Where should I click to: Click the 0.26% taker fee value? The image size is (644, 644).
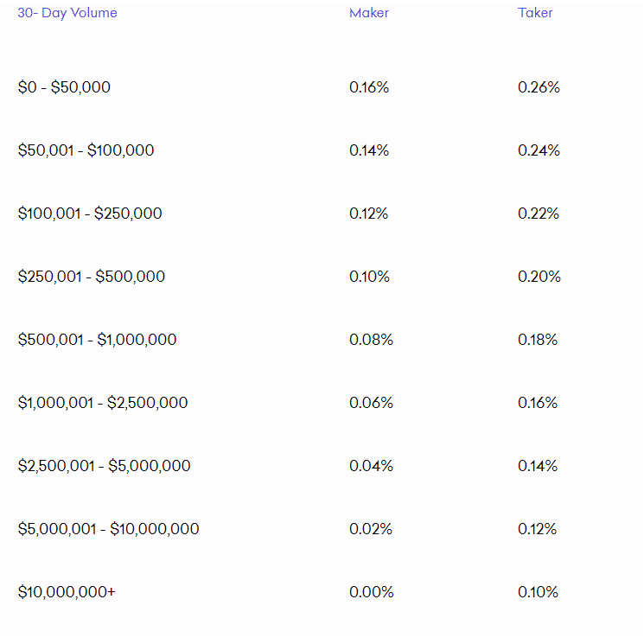[539, 87]
